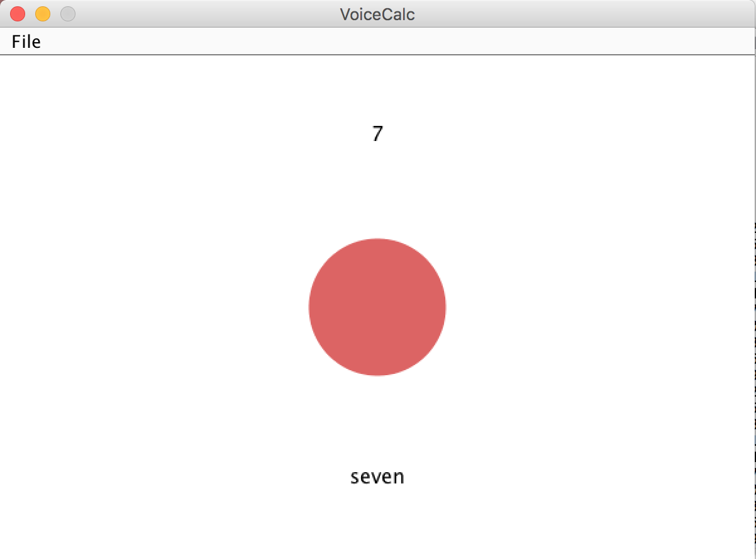756x559 pixels.
Task: Click title bar area right of VoiceCalc title
Action: coord(585,14)
